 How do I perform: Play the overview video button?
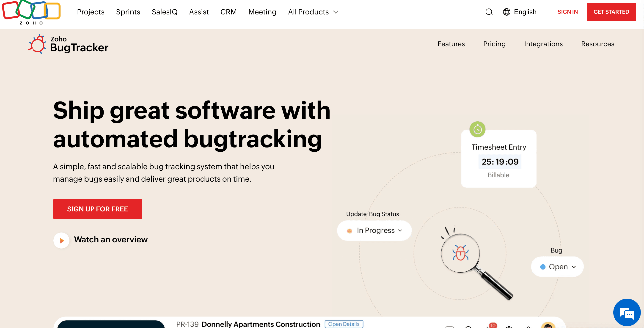[61, 240]
